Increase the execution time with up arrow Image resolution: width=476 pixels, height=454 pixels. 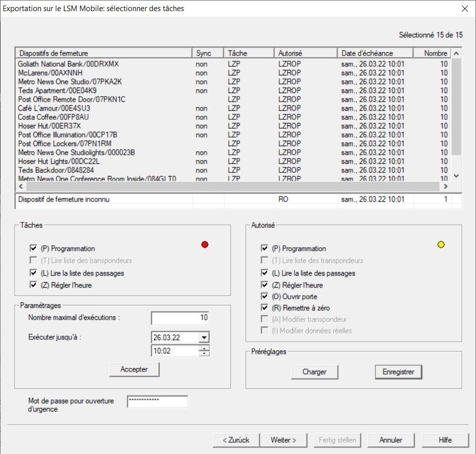pyautogui.click(x=204, y=348)
